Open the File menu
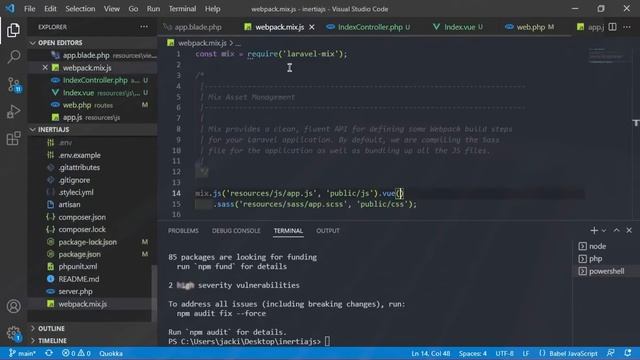 (29, 9)
